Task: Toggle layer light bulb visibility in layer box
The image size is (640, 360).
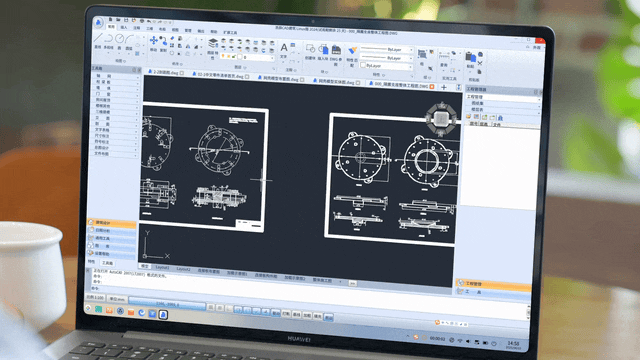Action: pos(223,56)
